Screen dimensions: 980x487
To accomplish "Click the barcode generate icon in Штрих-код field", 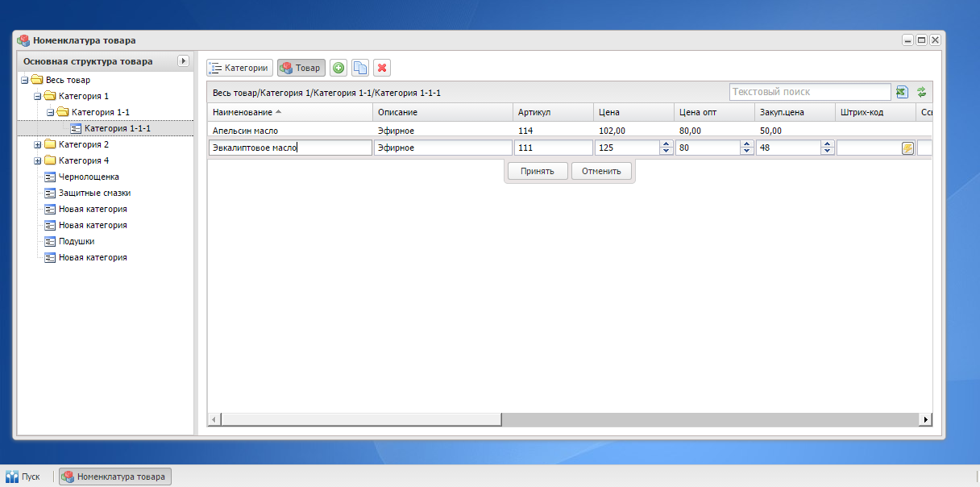I will pyautogui.click(x=907, y=148).
